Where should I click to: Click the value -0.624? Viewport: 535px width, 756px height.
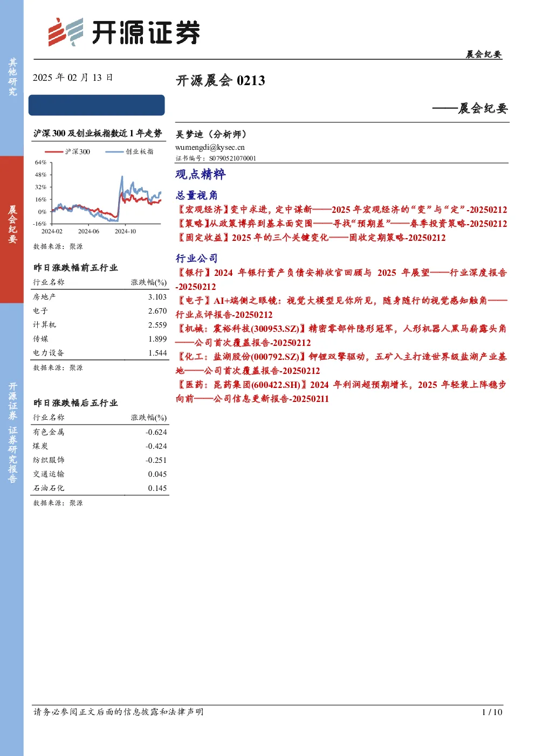pos(156,432)
